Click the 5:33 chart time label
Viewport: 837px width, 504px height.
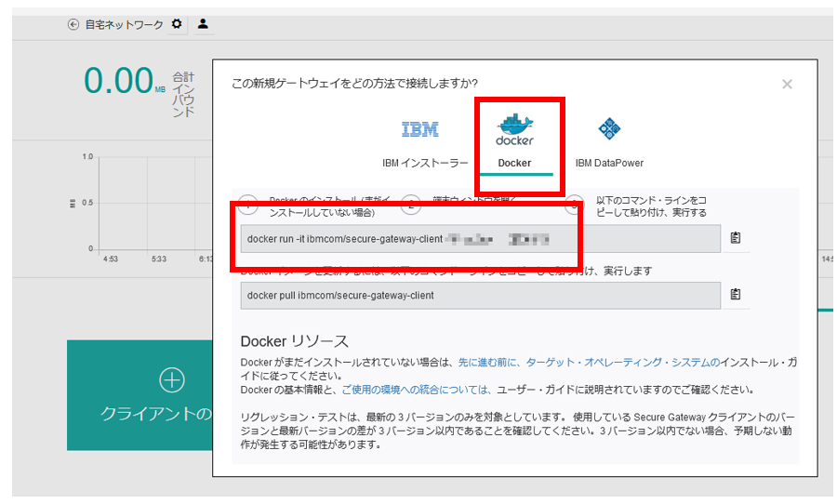(x=158, y=259)
